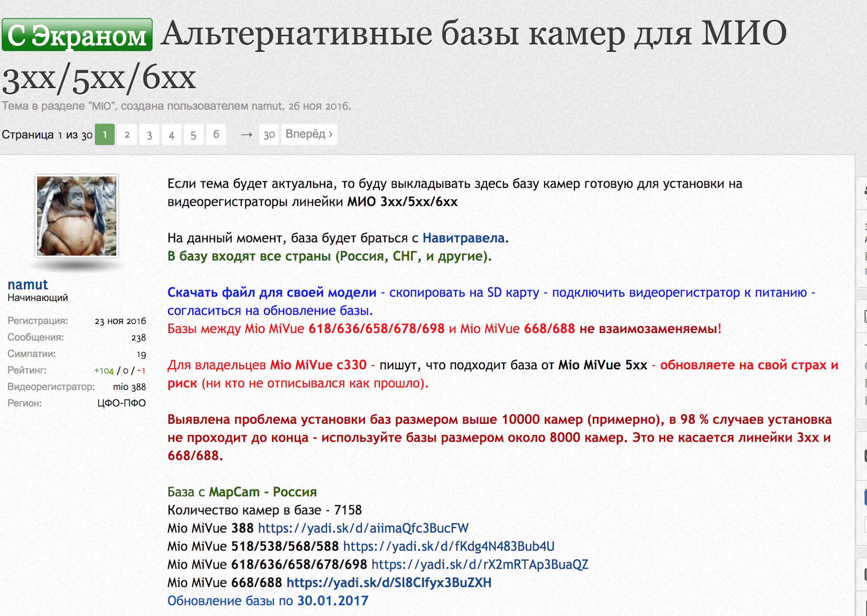Click the +104 positive rating value
The height and width of the screenshot is (616, 867).
[104, 371]
